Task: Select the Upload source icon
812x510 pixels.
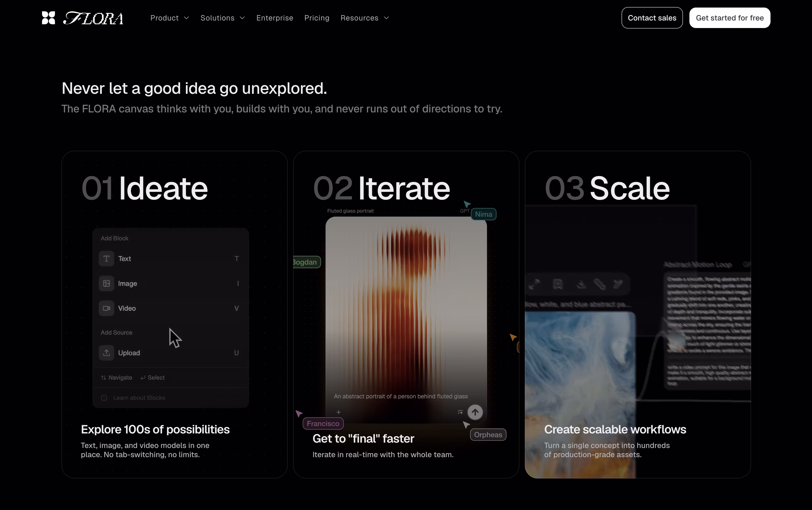Action: [106, 353]
